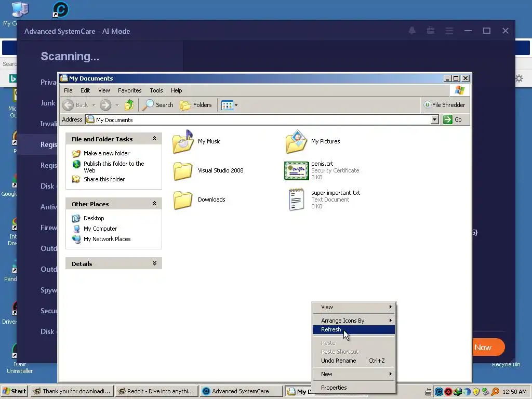Open the Help menu
This screenshot has height=399, width=532.
tap(176, 90)
